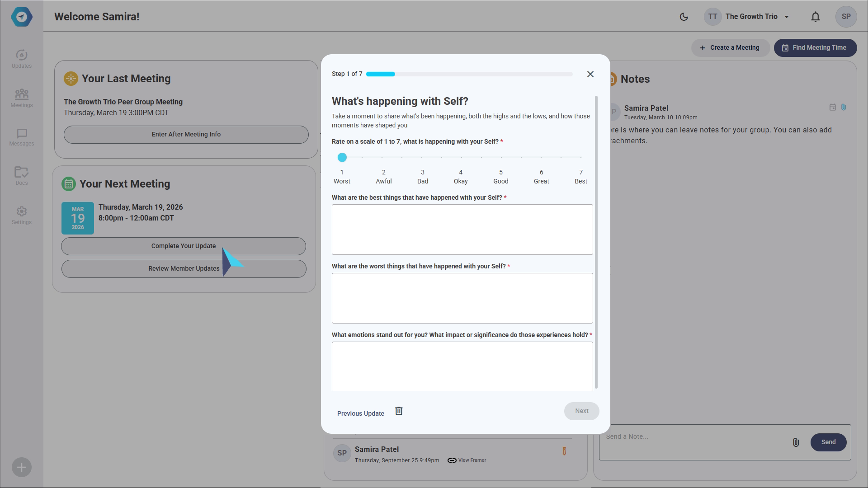Click the SP profile avatar
Screen dimensions: 868x488
coord(846,17)
